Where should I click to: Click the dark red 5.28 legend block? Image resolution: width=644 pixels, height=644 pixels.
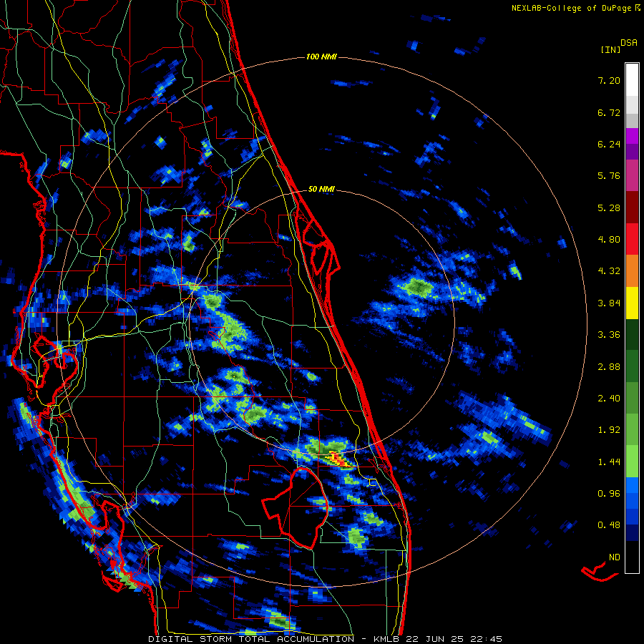tap(632, 208)
